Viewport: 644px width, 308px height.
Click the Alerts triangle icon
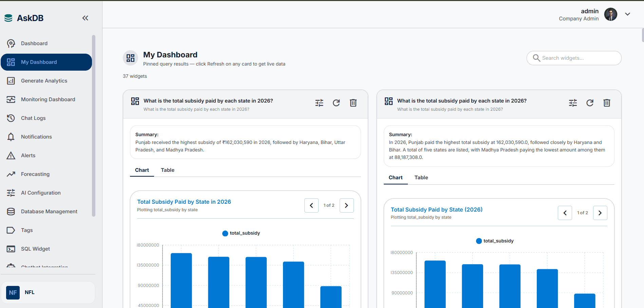pyautogui.click(x=11, y=156)
